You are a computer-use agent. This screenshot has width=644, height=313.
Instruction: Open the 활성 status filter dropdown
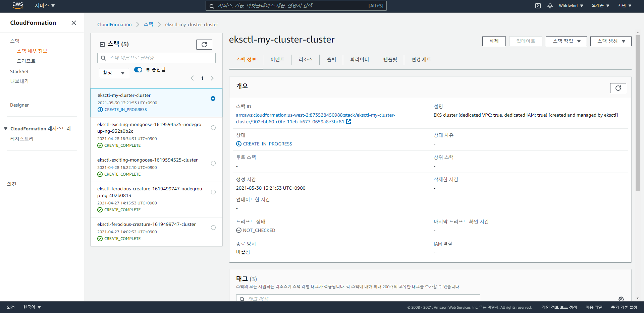[x=114, y=73]
